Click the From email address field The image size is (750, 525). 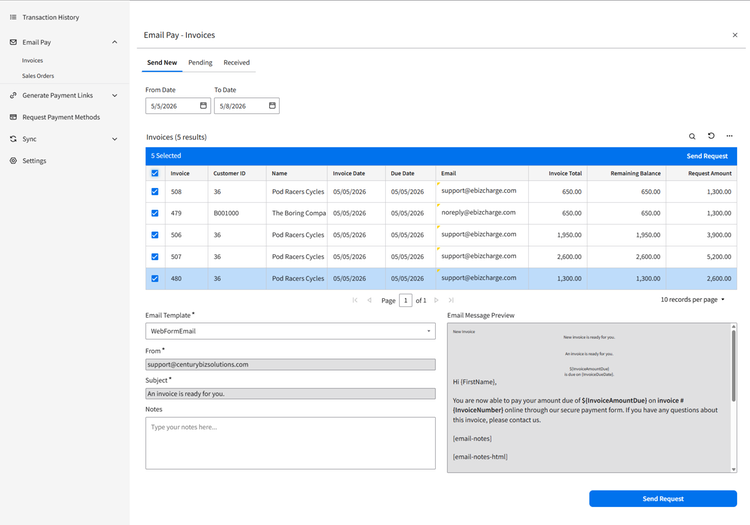tap(290, 364)
